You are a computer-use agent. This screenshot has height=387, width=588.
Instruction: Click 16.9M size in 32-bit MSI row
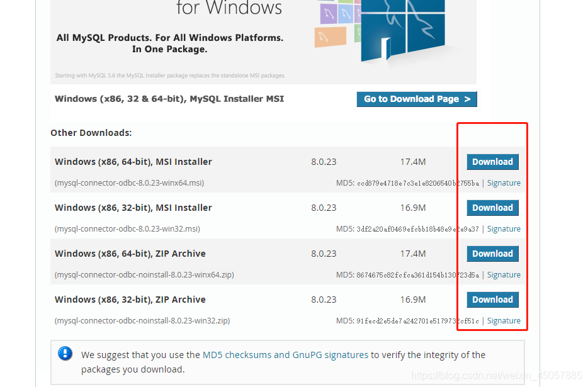pyautogui.click(x=413, y=208)
